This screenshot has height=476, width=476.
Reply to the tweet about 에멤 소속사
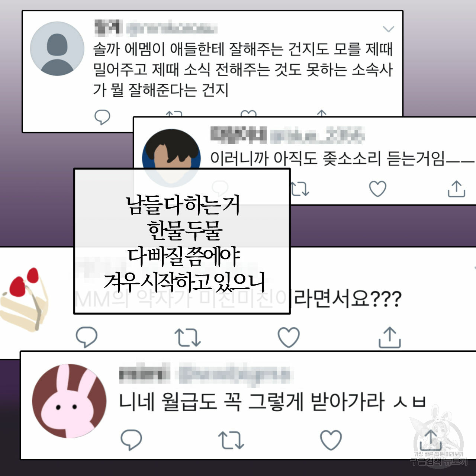(x=102, y=117)
